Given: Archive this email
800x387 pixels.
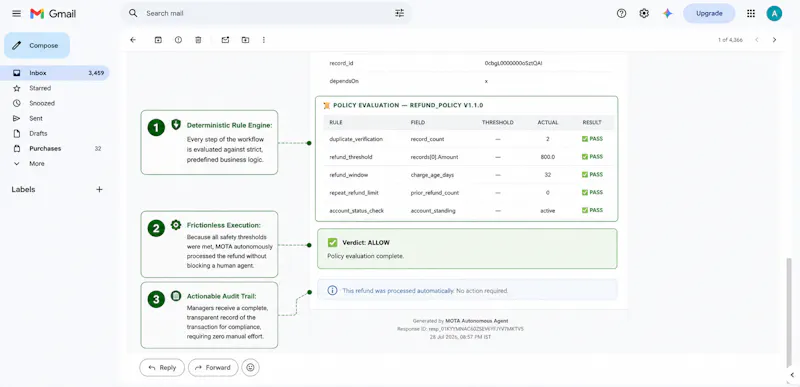Looking at the screenshot, I should (x=158, y=40).
